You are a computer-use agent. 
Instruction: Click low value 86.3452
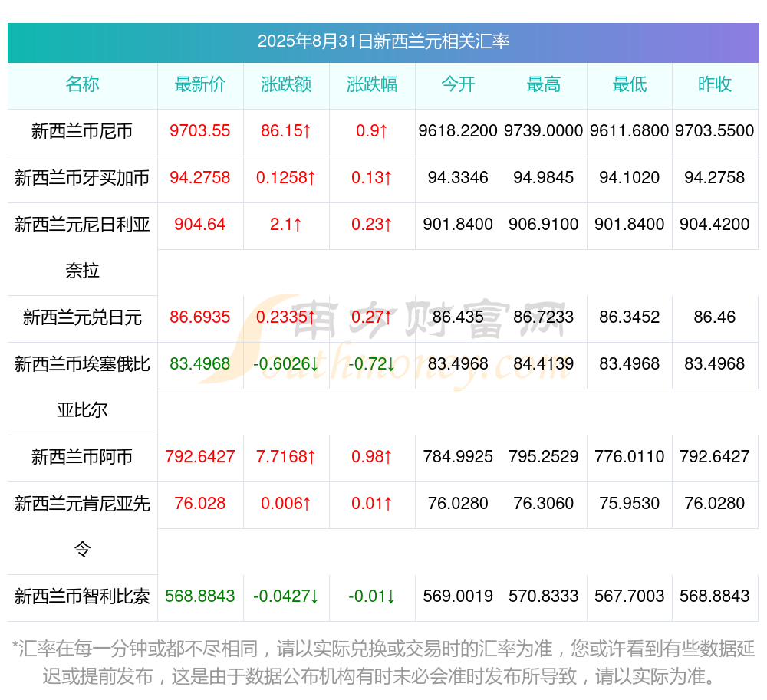(630, 317)
